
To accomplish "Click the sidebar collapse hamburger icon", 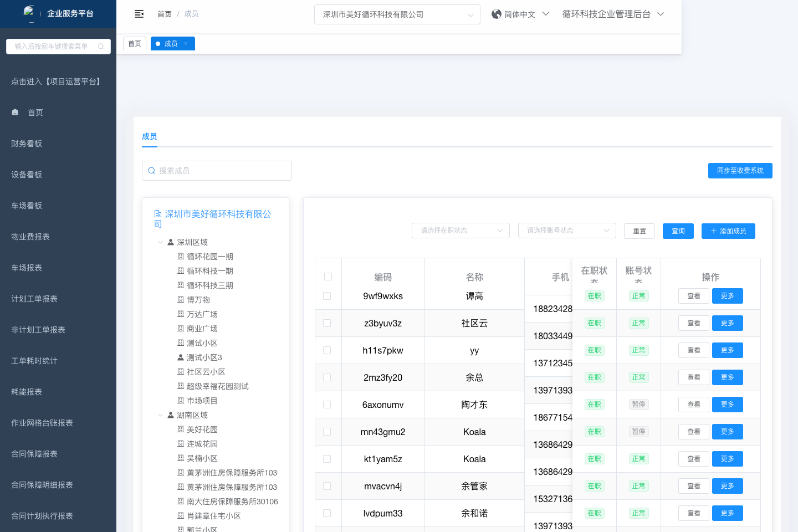I will point(139,14).
